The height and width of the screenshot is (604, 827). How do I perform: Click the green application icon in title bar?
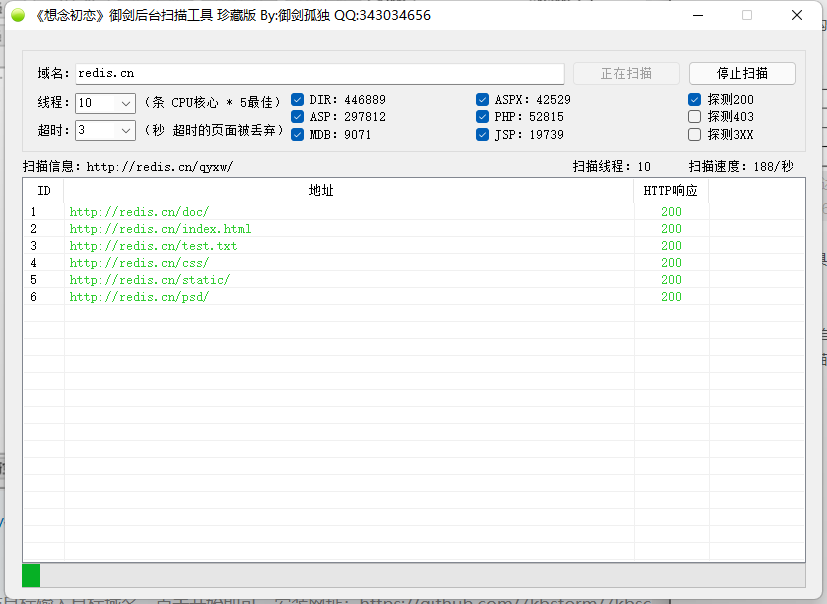(x=18, y=15)
